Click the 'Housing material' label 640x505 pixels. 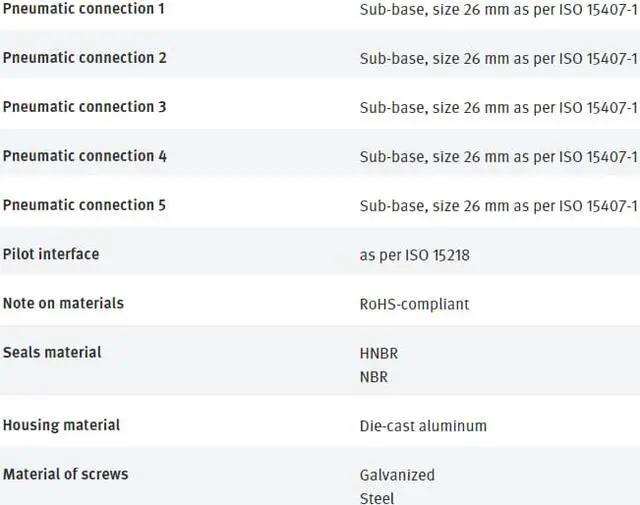click(x=61, y=425)
